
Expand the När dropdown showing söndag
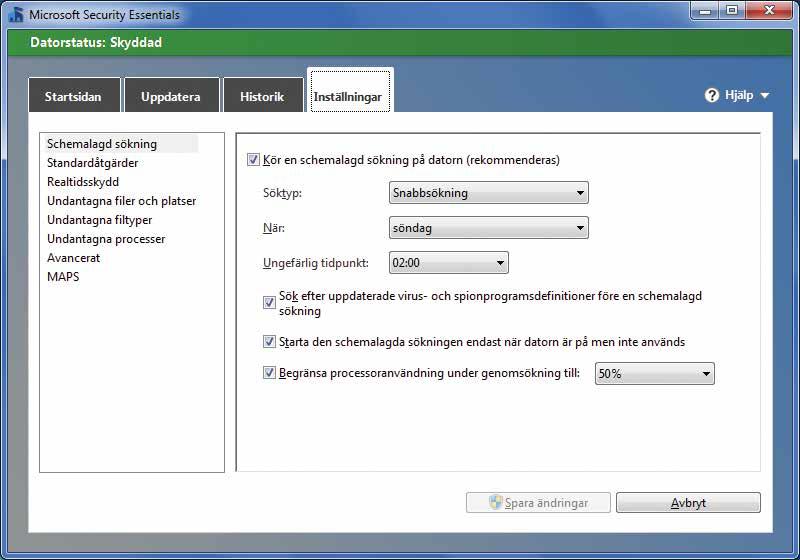(488, 227)
